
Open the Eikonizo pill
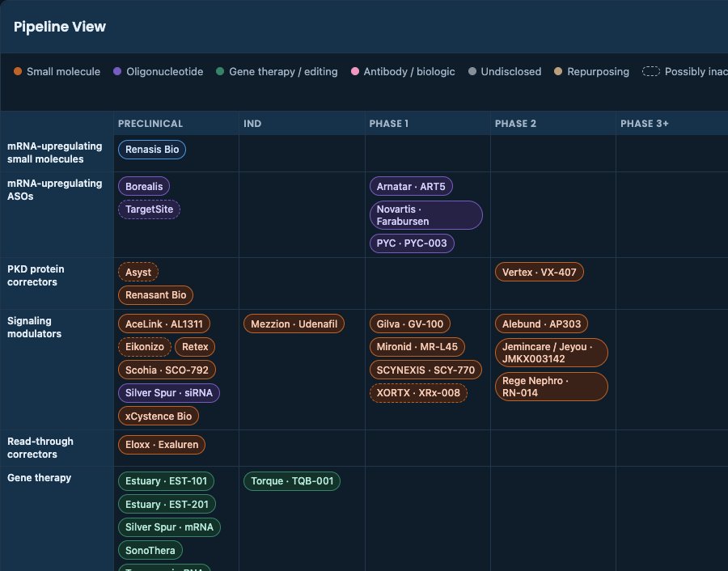click(x=145, y=347)
